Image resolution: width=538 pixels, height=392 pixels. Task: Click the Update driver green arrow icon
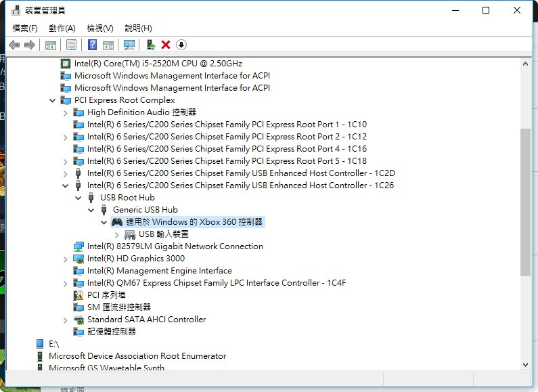coord(151,45)
